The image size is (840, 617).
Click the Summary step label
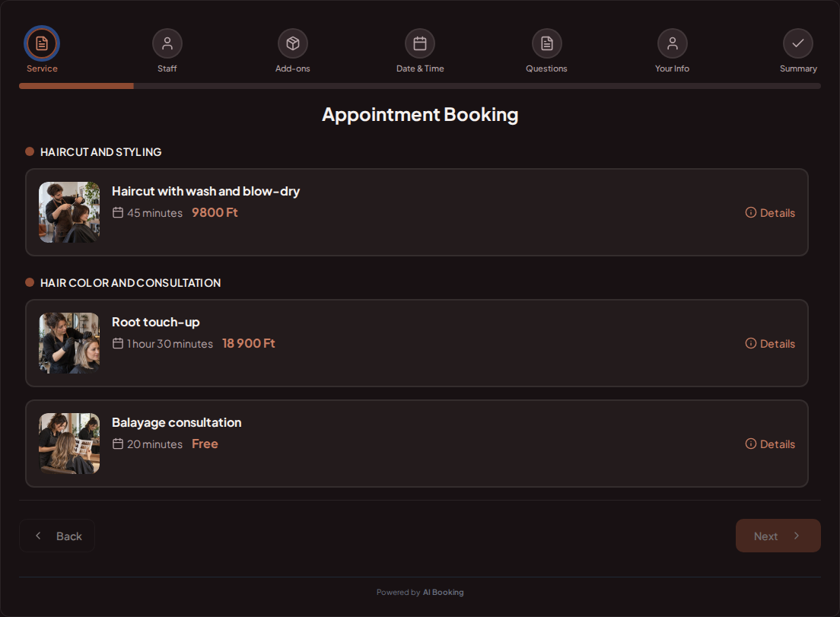coord(798,68)
